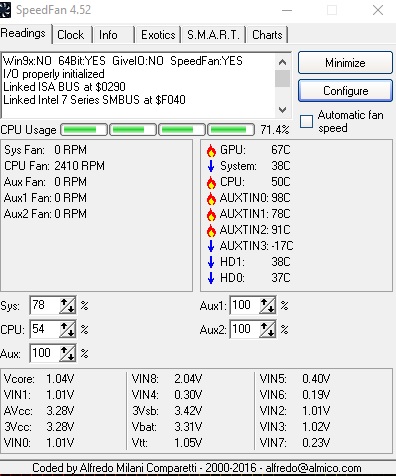Click the 'Aux Fan: 0 RPM' reading
Viewport: 396px width, 476px height.
45,182
